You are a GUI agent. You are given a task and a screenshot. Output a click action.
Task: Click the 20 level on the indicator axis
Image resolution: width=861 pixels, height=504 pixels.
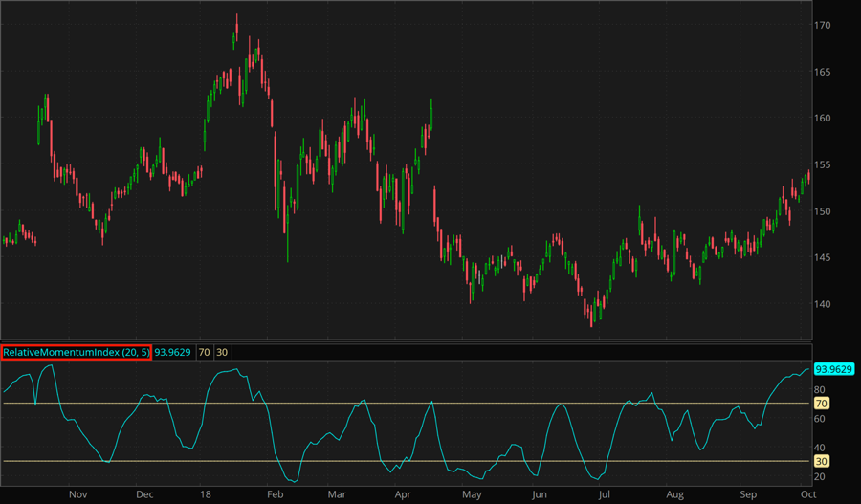(821, 475)
